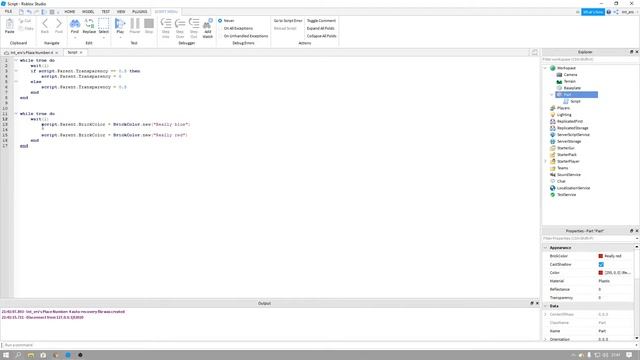Click the What's New button
The width and height of the screenshot is (640, 360).
click(593, 12)
